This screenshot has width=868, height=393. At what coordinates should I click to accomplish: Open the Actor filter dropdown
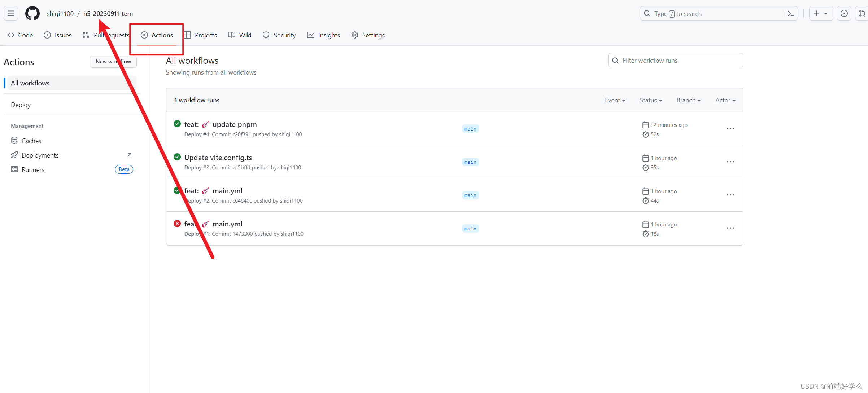725,100
